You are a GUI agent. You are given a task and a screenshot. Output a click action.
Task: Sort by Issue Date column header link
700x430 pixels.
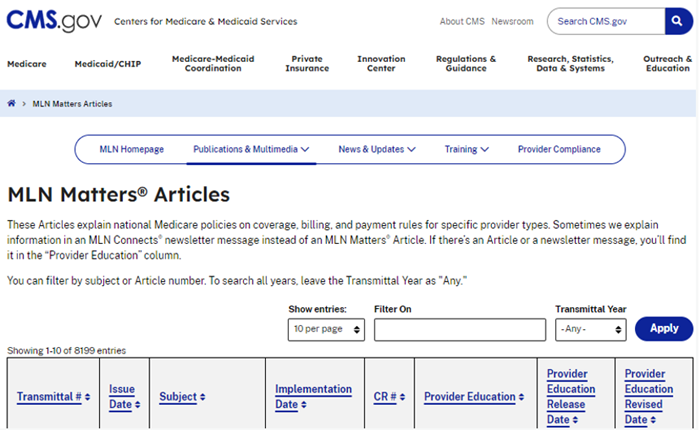coord(121,397)
